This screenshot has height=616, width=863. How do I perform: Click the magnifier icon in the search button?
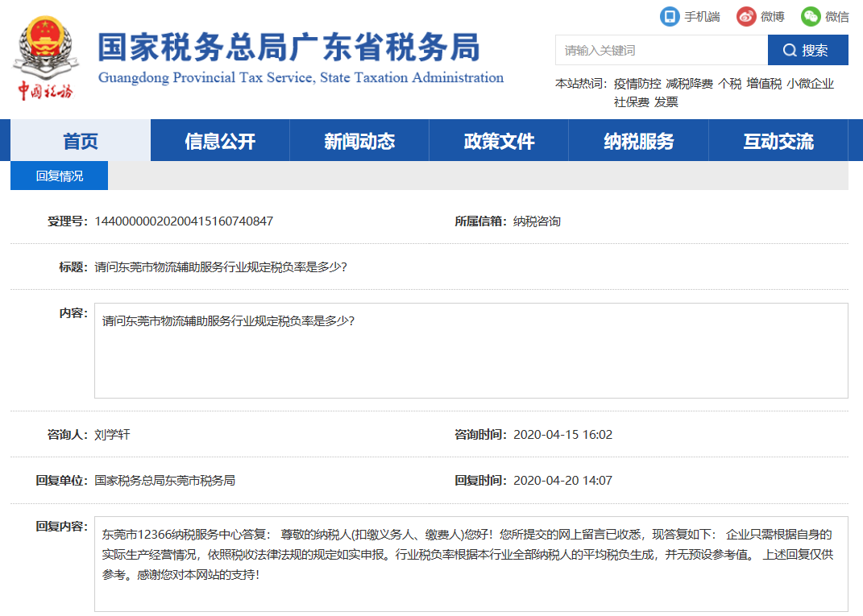[790, 50]
